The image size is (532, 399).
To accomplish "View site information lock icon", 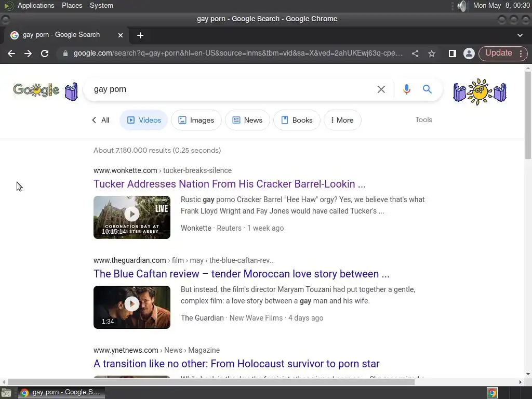I will pos(65,54).
